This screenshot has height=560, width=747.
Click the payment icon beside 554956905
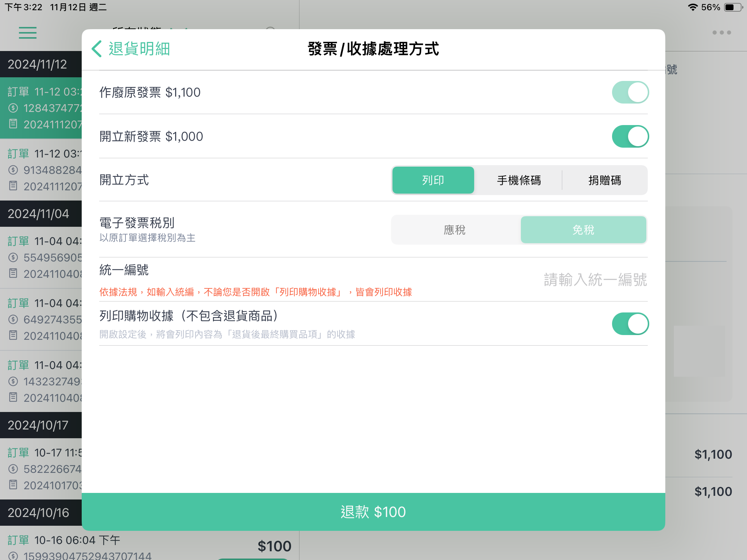13,257
